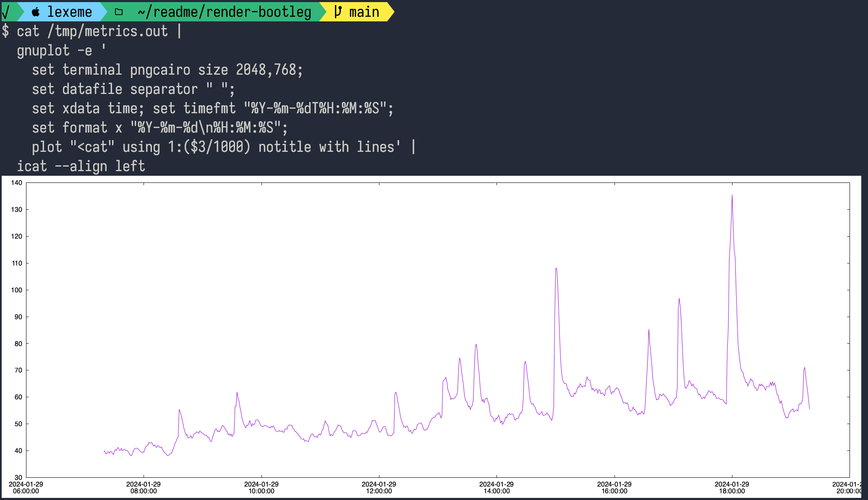Click the green checkmark status indicator
The height and width of the screenshot is (500, 868).
coord(6,12)
